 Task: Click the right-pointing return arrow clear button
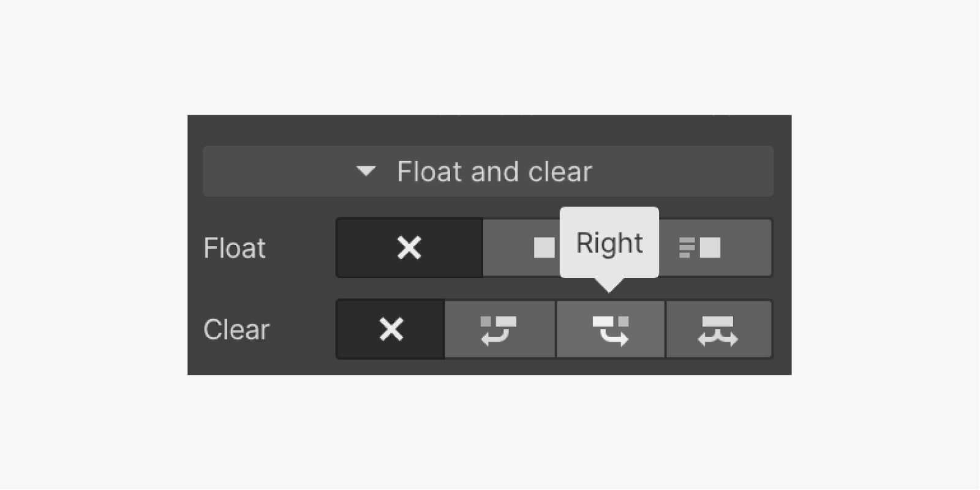pos(610,330)
